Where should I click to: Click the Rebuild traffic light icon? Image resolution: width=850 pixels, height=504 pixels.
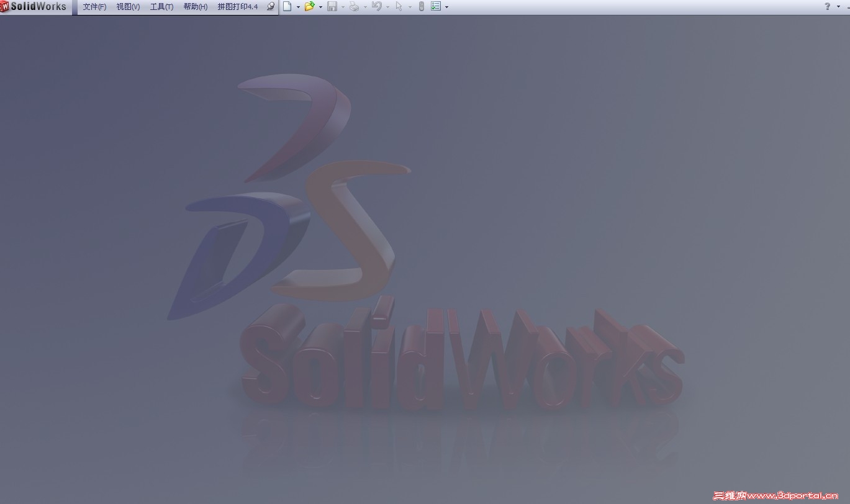point(421,7)
